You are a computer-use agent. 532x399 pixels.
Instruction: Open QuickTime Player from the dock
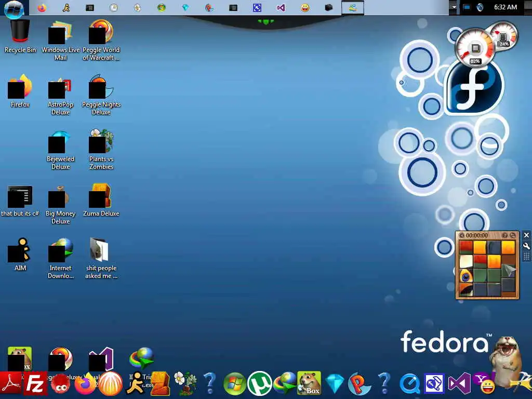(x=409, y=384)
